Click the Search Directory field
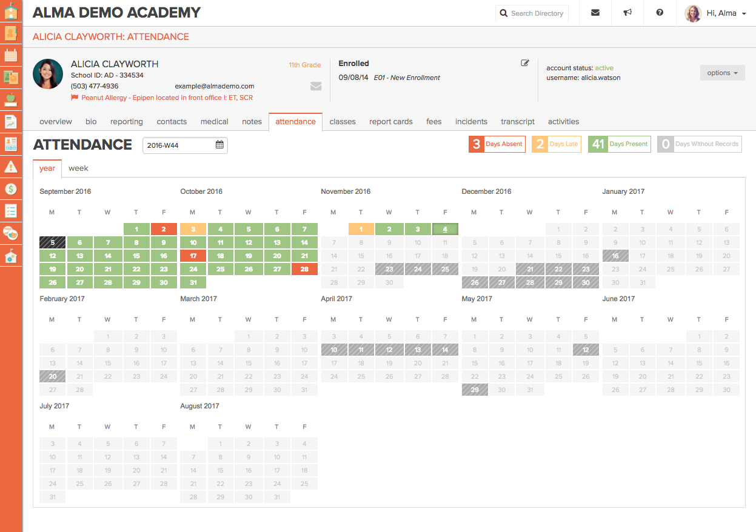This screenshot has height=532, width=756. point(532,13)
